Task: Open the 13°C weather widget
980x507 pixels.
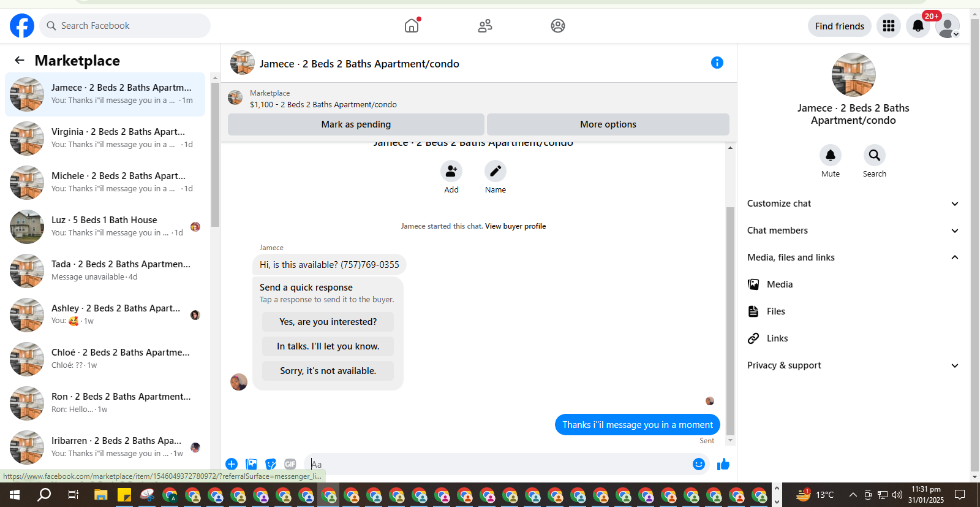Action: 815,495
